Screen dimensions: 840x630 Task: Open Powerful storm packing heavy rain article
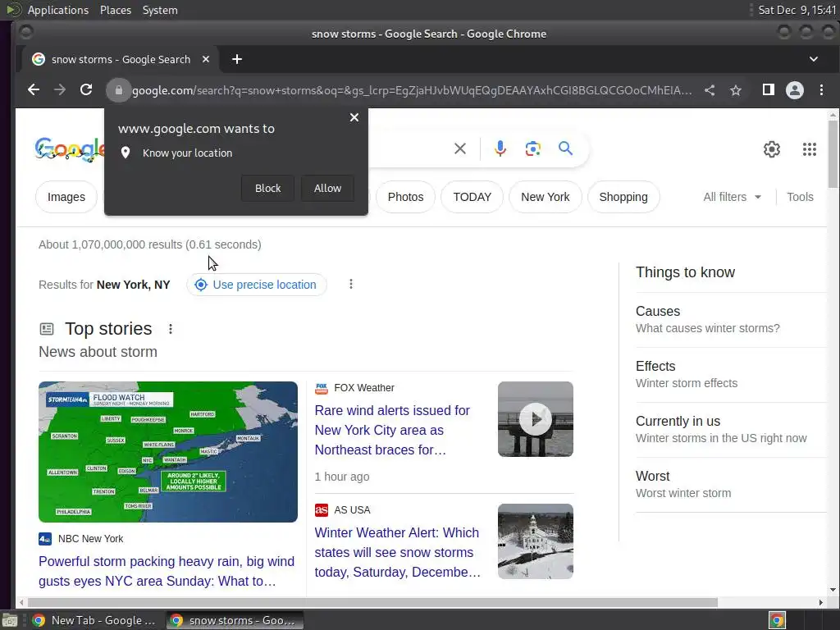point(167,571)
